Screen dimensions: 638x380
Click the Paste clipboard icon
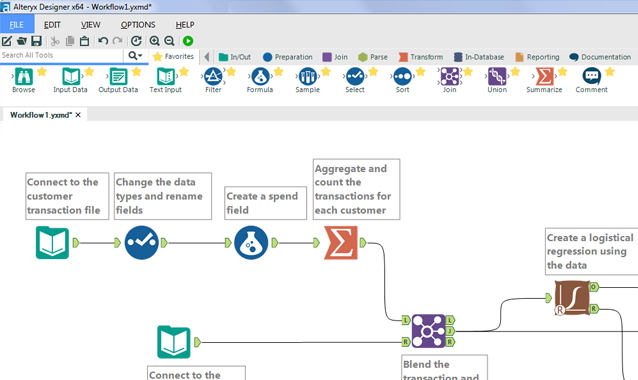[x=84, y=41]
